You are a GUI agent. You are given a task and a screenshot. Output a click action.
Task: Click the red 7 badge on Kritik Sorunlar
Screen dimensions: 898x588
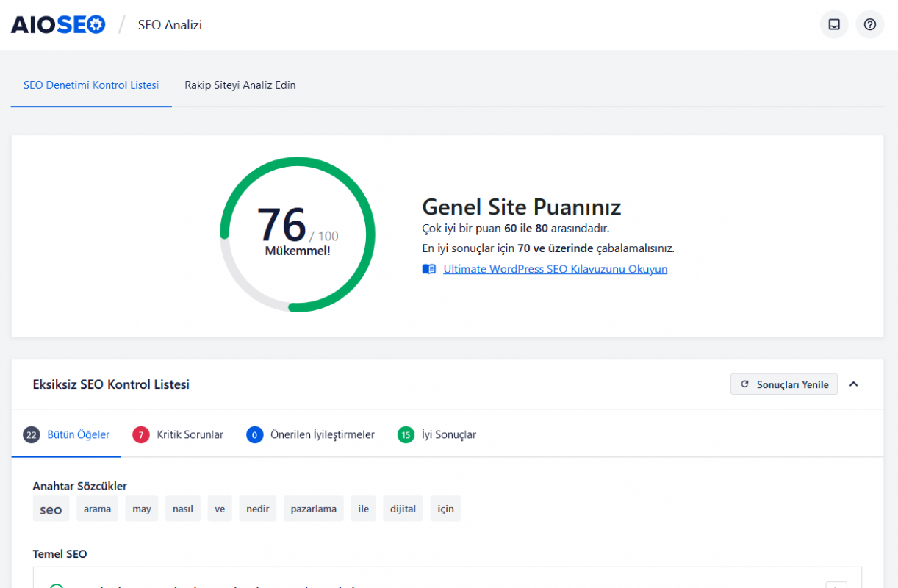[140, 434]
